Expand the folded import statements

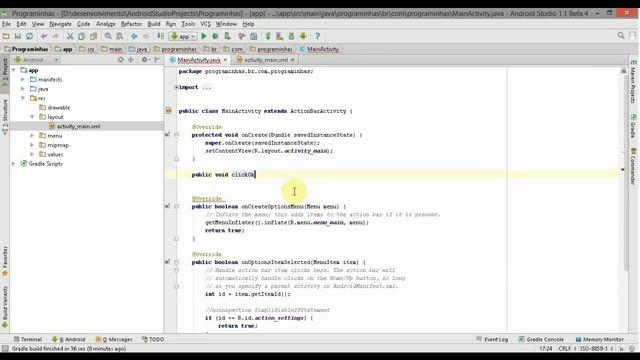coord(176,87)
